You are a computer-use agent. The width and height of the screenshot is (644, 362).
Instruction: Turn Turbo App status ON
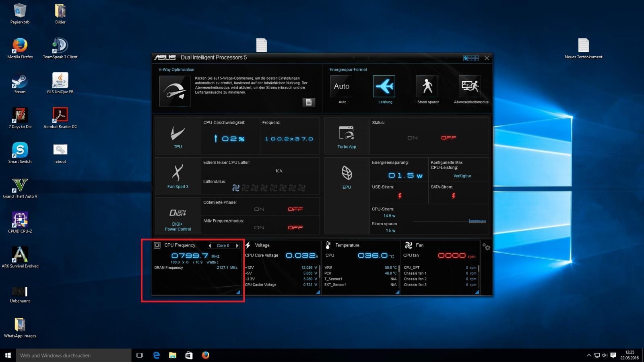pos(413,138)
